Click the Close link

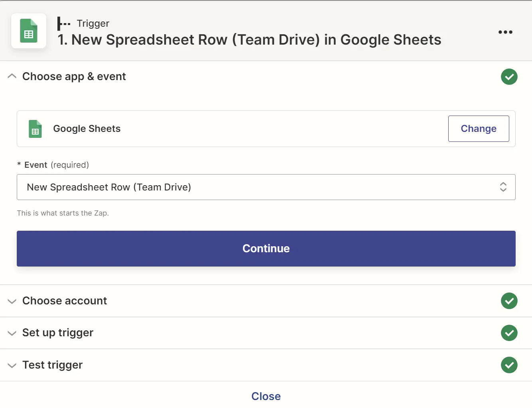click(266, 396)
